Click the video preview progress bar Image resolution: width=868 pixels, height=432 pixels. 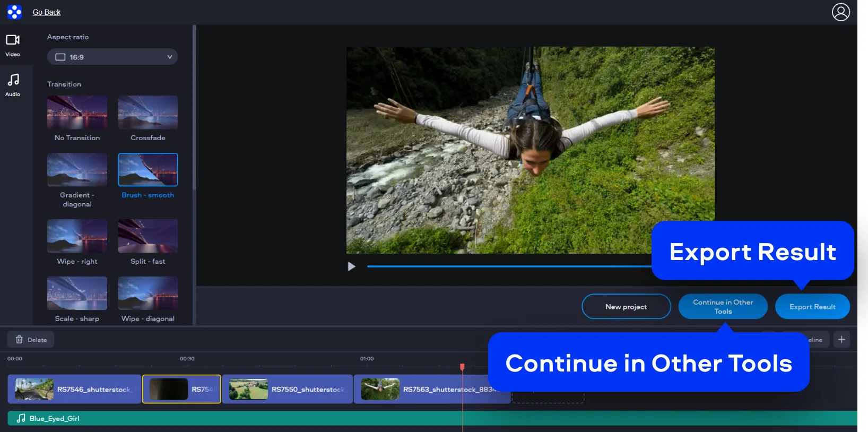[x=504, y=266]
